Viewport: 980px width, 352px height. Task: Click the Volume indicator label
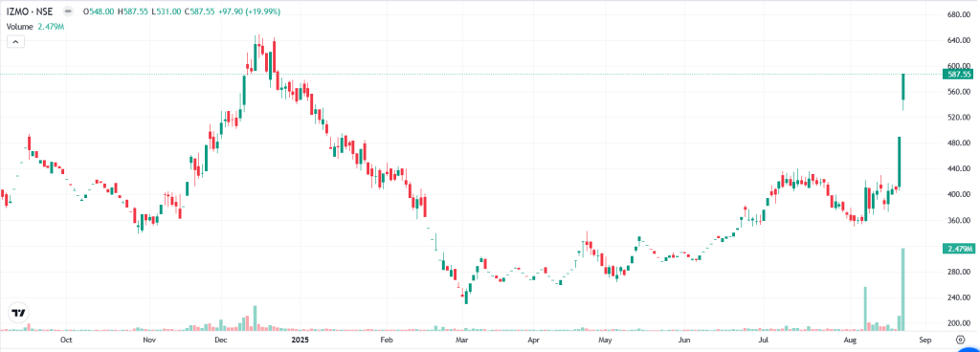(20, 27)
